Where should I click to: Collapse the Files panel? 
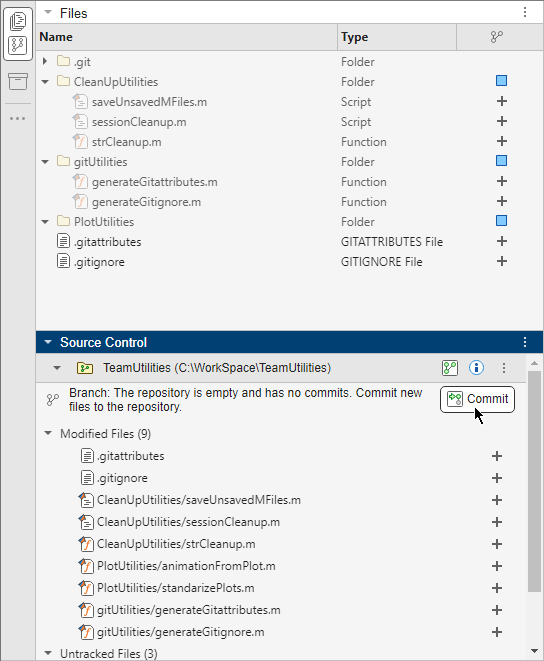click(48, 12)
